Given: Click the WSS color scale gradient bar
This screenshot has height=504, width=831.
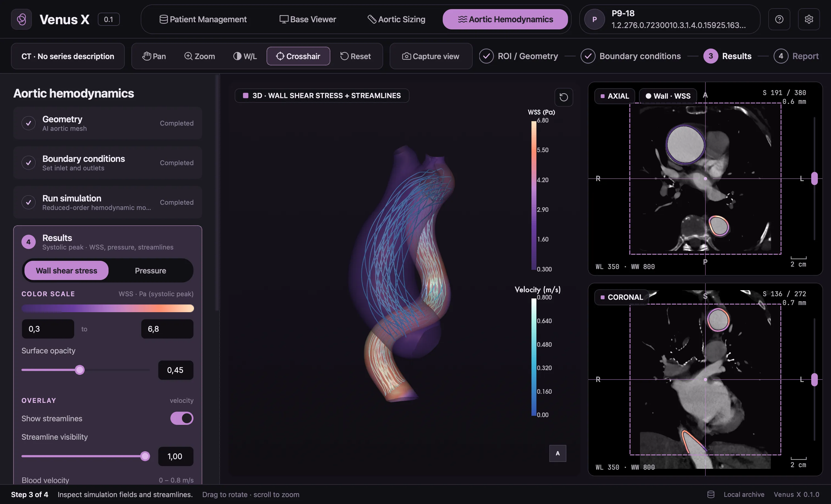Looking at the screenshot, I should tap(108, 308).
